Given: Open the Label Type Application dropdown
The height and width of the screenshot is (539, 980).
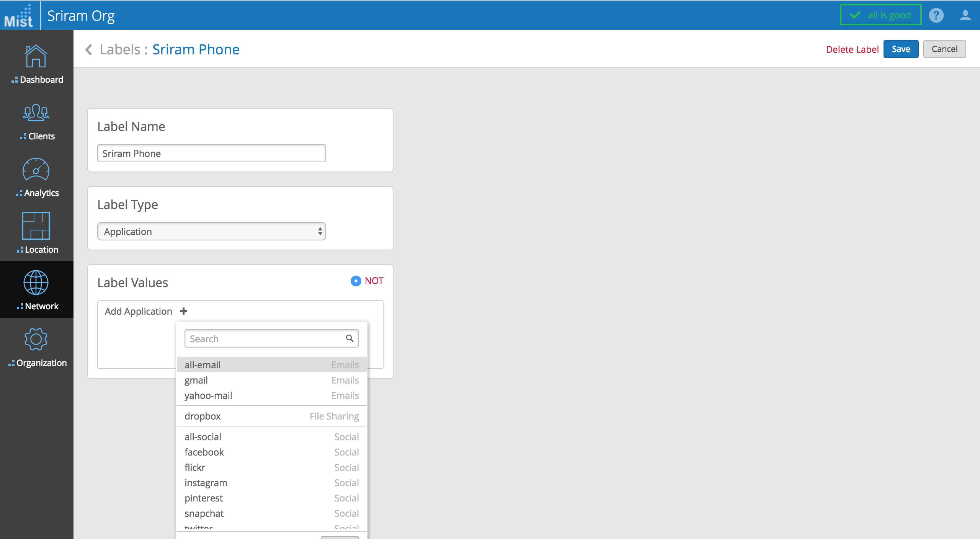Looking at the screenshot, I should pos(211,232).
